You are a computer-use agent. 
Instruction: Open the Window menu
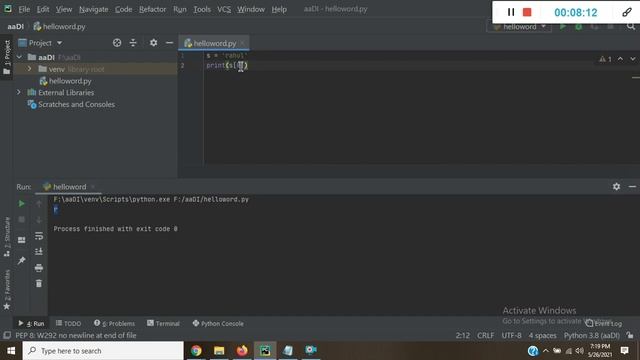[251, 9]
